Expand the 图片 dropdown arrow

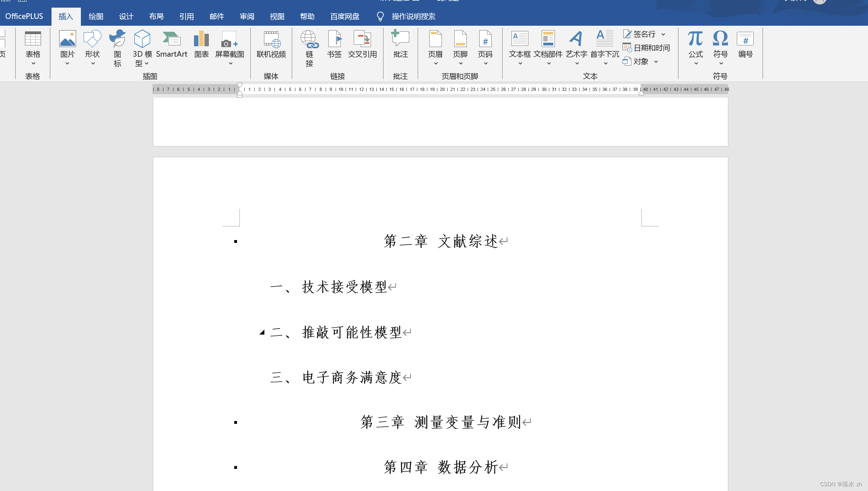click(x=67, y=63)
